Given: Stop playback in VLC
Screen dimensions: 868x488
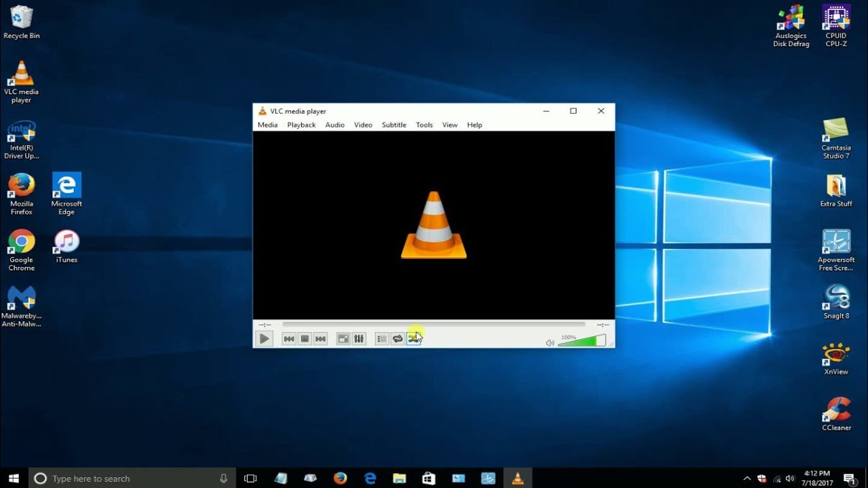Looking at the screenshot, I should pyautogui.click(x=305, y=338).
